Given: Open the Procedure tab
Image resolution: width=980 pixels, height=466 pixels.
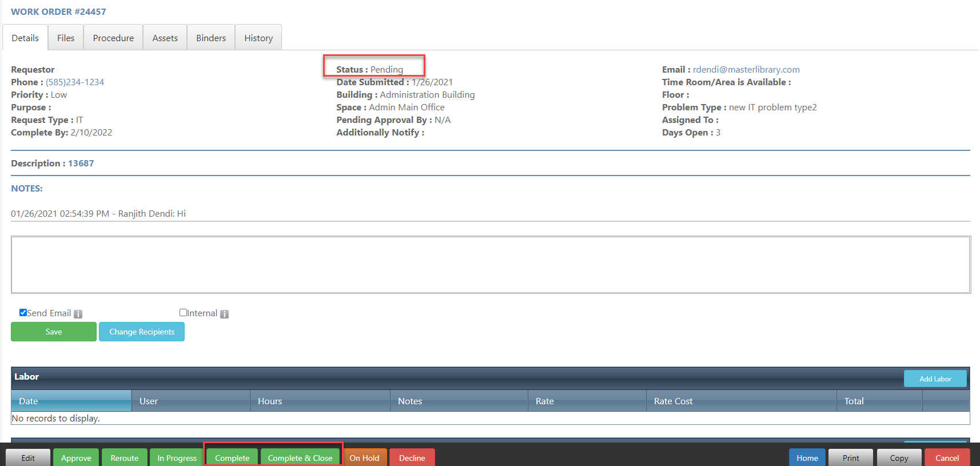Looking at the screenshot, I should click(x=113, y=38).
